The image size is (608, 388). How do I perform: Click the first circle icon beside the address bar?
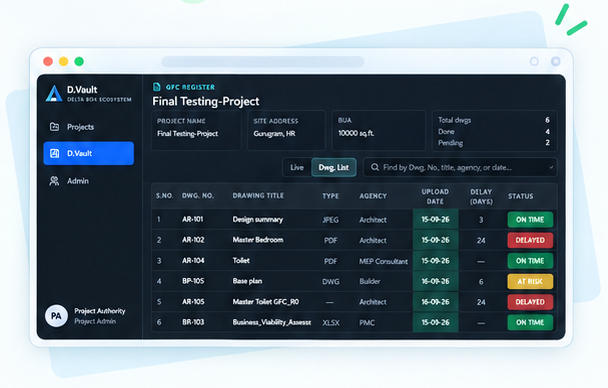click(x=534, y=61)
